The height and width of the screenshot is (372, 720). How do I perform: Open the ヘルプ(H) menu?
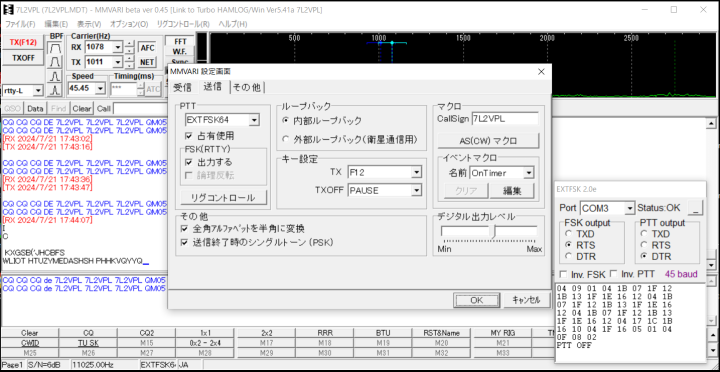tap(232, 24)
